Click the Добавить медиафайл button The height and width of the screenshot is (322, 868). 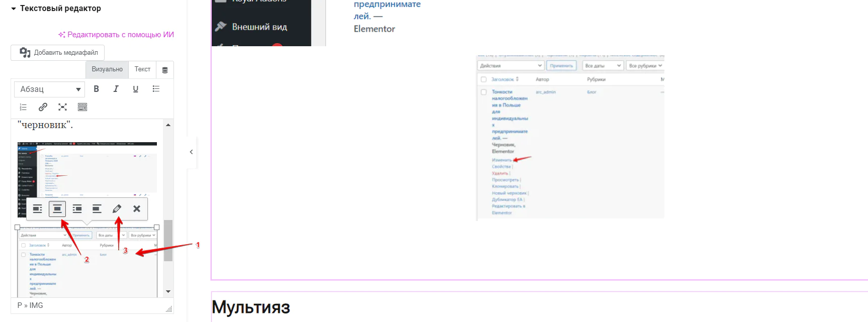58,53
